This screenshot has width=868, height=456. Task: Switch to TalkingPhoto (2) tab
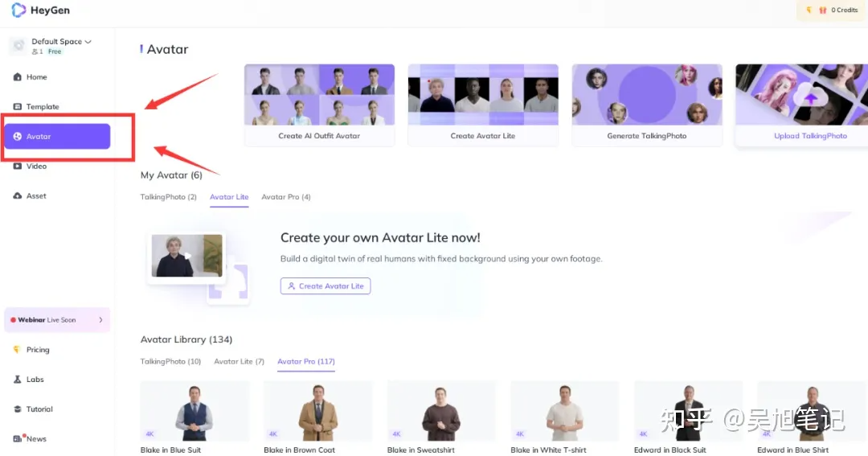[168, 197]
